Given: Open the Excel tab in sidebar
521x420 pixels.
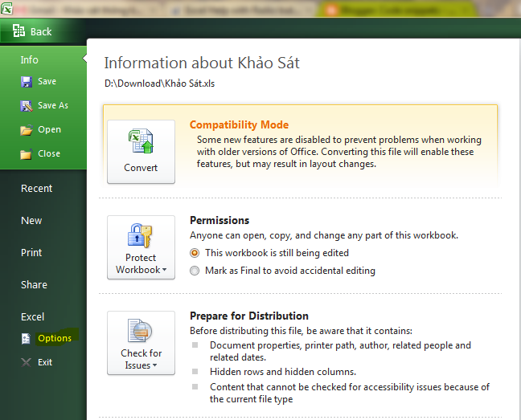Looking at the screenshot, I should click(32, 317).
